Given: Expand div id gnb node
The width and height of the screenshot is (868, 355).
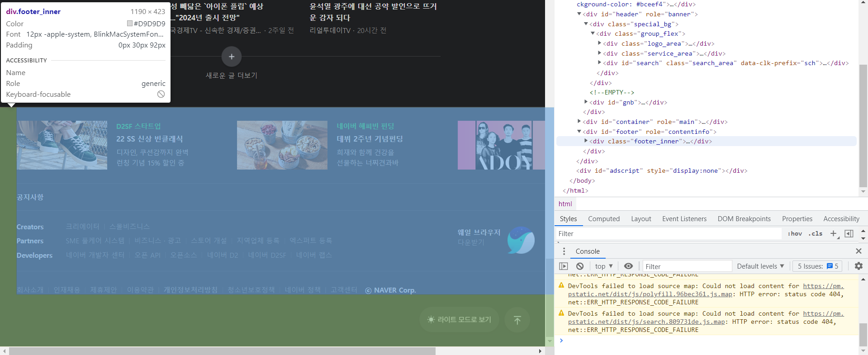Looking at the screenshot, I should (x=586, y=102).
